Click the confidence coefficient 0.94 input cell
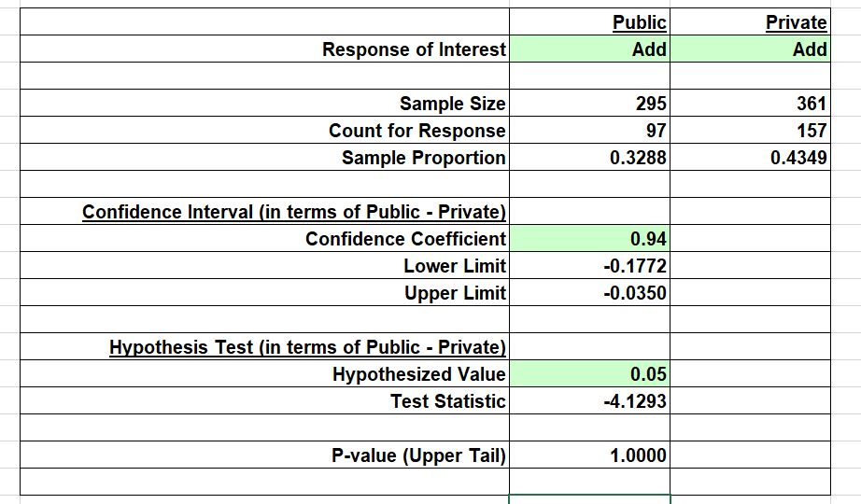Screen dimensions: 861x504 pos(589,238)
